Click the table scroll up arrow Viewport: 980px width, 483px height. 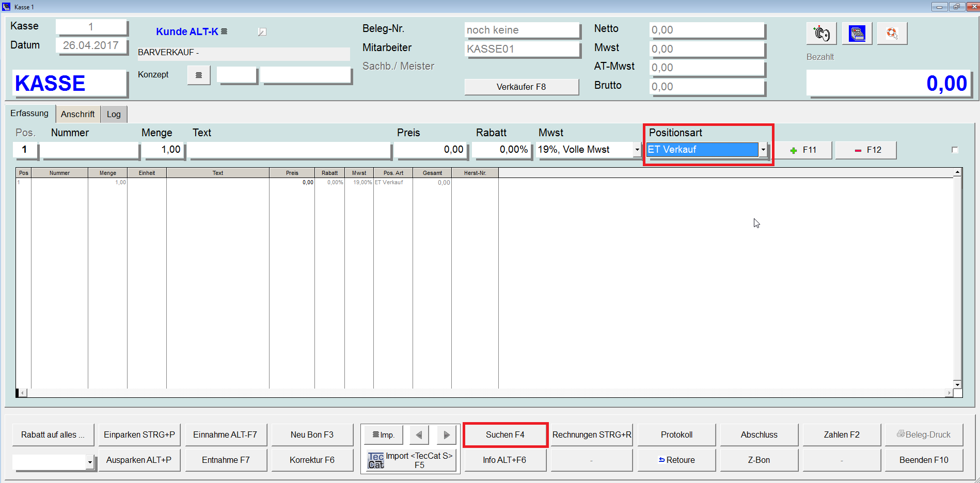(x=957, y=172)
